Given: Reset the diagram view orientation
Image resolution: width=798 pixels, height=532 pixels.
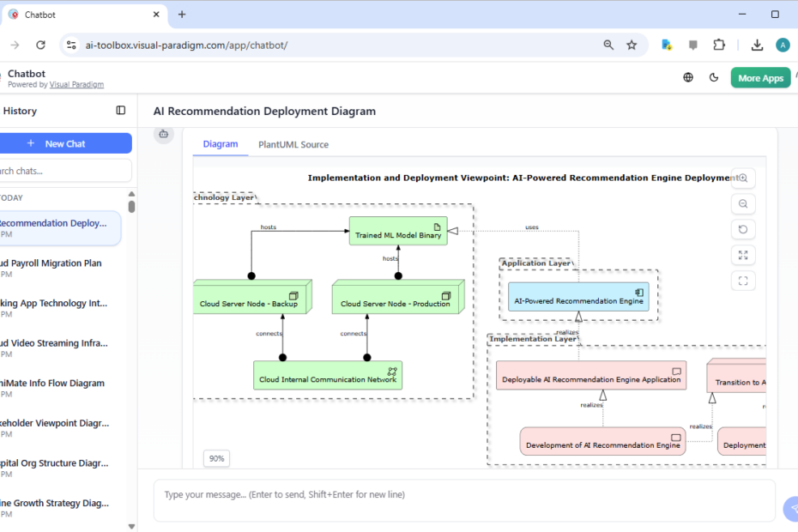Looking at the screenshot, I should [743, 229].
